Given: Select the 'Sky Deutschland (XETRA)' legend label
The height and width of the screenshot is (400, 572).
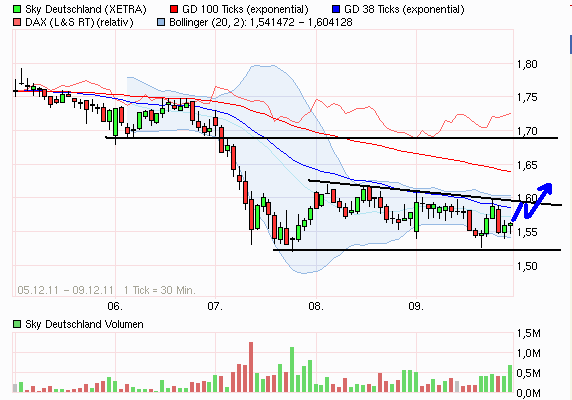Looking at the screenshot, I should click(x=86, y=9).
